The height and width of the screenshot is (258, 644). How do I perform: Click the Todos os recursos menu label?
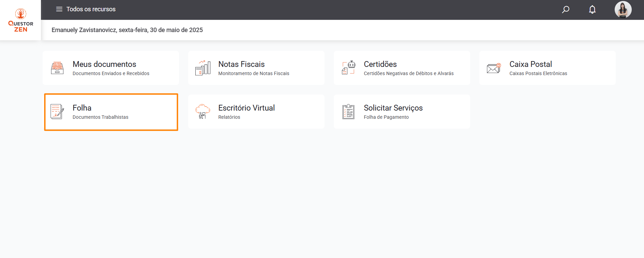[91, 9]
